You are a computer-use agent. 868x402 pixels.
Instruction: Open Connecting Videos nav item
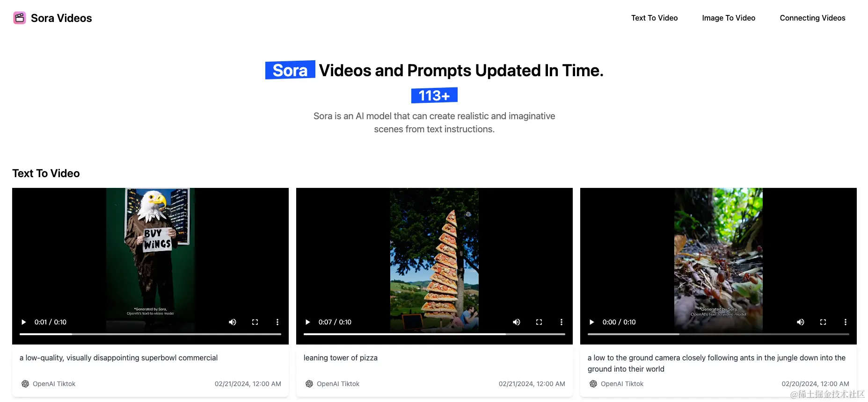tap(812, 18)
